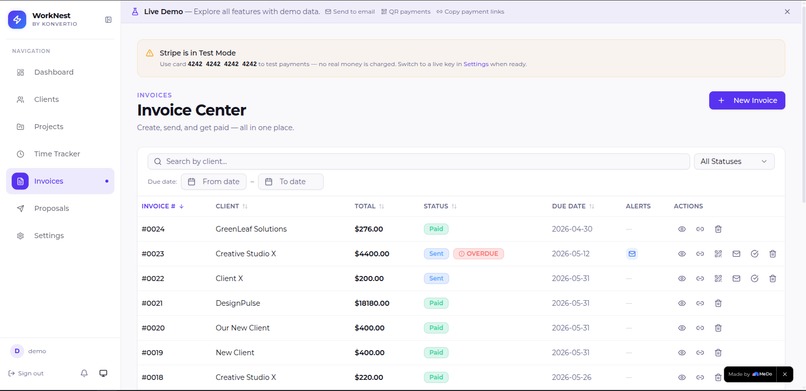Viewport: 806px width, 391px height.
Task: Dismiss the Live Demo banner
Action: 787,11
